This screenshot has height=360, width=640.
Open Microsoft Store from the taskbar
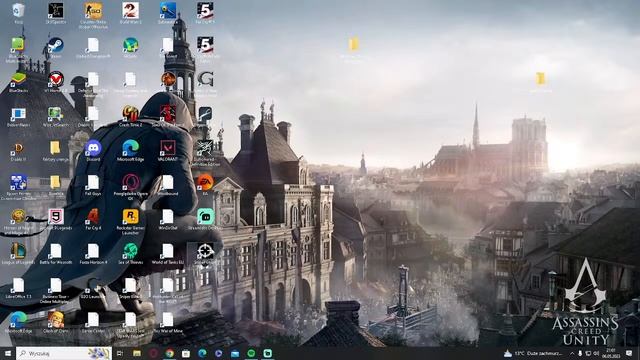(186, 353)
